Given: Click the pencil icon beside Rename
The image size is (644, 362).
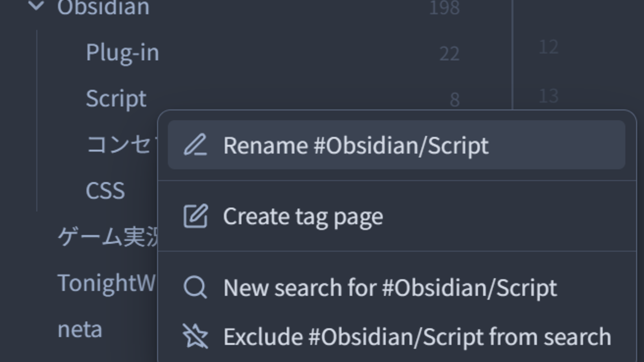Looking at the screenshot, I should coord(195,145).
